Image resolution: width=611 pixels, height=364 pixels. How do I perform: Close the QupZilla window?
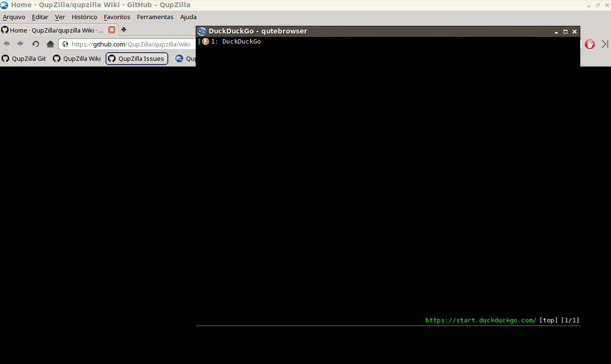point(607,5)
